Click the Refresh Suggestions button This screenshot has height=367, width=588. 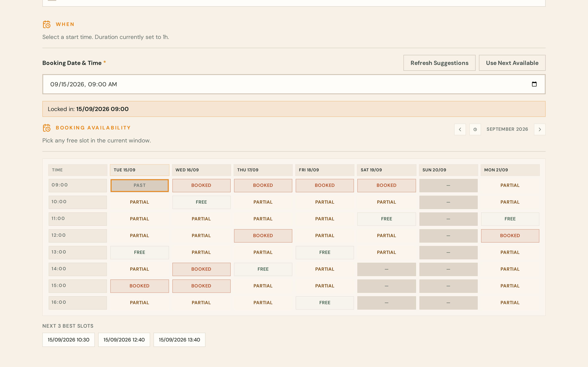point(439,63)
